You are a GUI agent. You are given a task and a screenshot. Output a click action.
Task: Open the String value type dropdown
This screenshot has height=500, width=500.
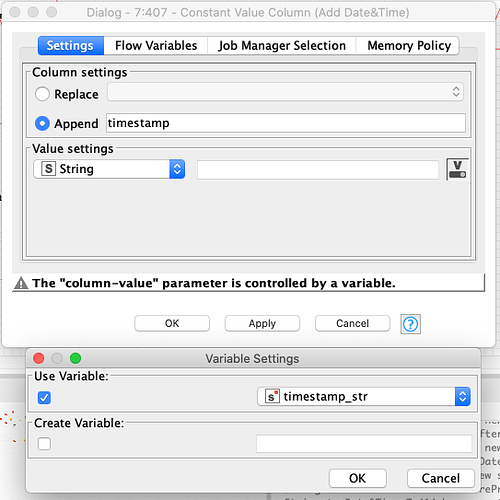(109, 169)
